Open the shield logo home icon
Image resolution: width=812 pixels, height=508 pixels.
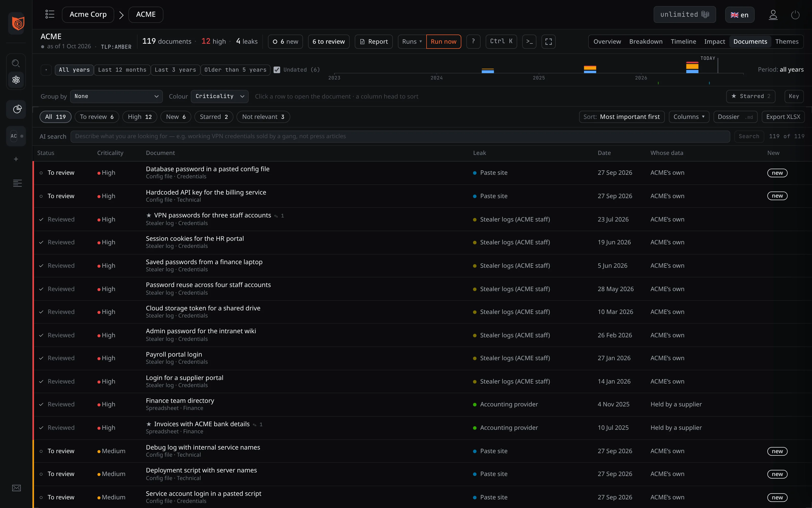pyautogui.click(x=18, y=24)
